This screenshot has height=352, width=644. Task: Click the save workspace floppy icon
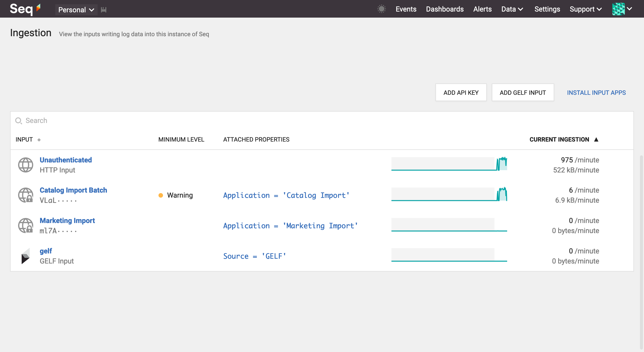(x=104, y=10)
